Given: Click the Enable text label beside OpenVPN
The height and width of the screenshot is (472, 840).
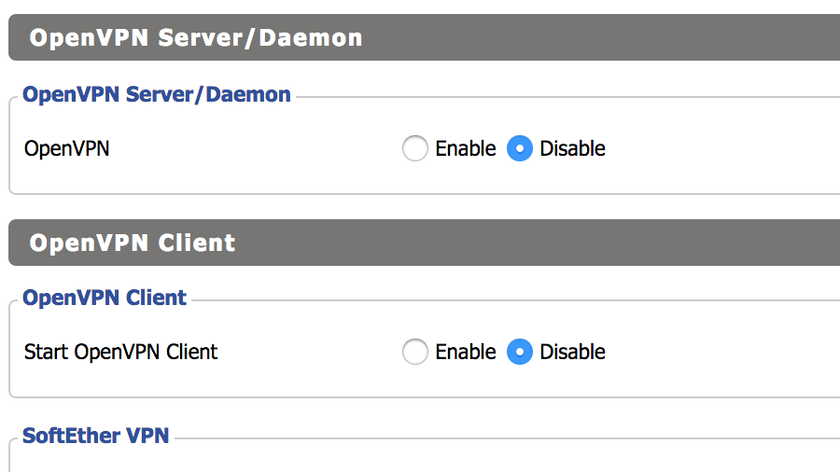Looking at the screenshot, I should [x=465, y=149].
